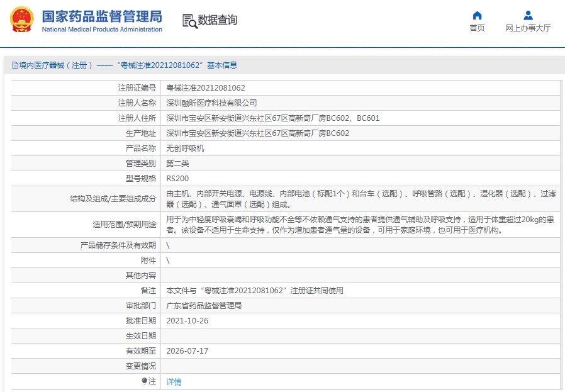Click the 结构及组成/主要组成成分 label

tap(113, 199)
